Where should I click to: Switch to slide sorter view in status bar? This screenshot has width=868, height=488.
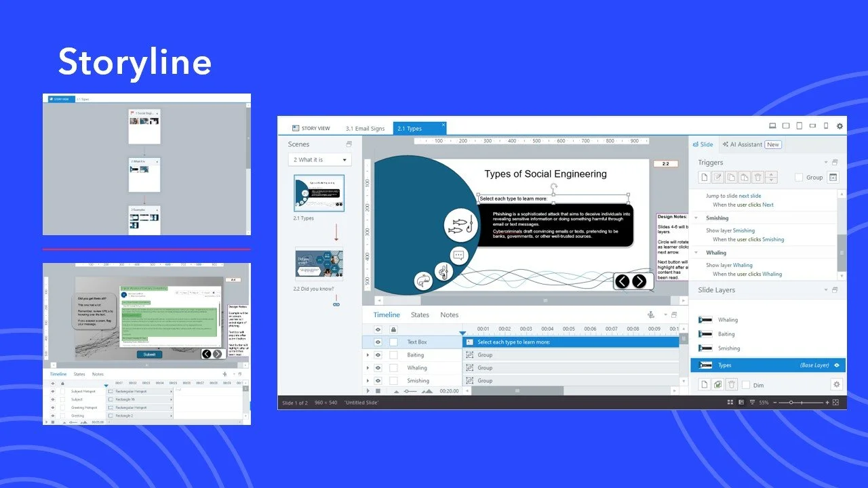(730, 403)
